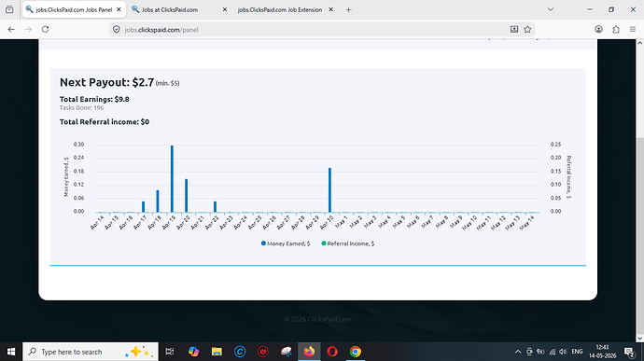
Task: Reload the current page
Action: pyautogui.click(x=45, y=29)
